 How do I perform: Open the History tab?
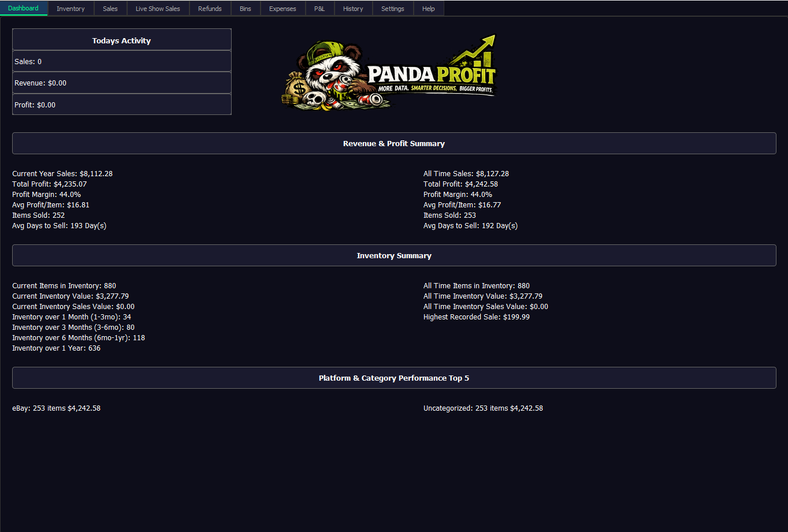(x=353, y=9)
